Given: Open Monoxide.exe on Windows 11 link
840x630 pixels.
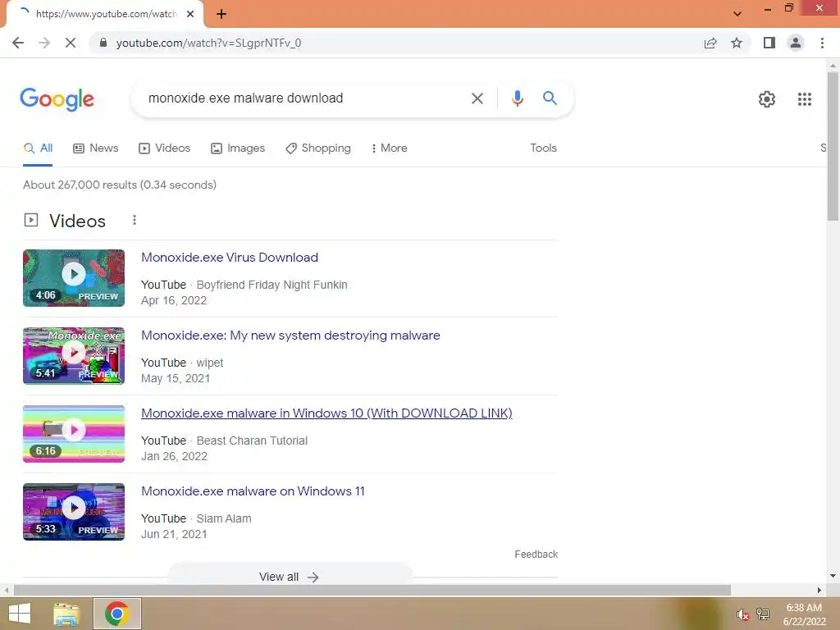Looking at the screenshot, I should coord(253,491).
